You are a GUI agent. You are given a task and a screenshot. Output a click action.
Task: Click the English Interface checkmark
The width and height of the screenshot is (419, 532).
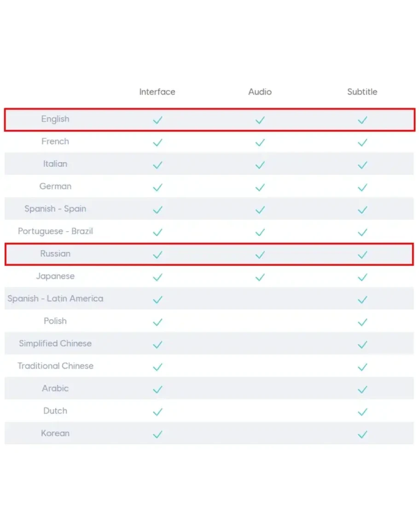[x=157, y=120]
